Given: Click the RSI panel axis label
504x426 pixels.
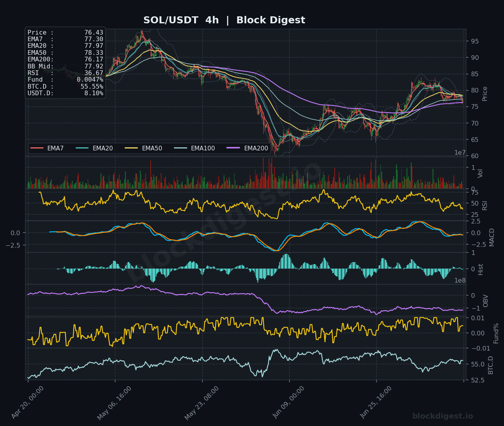Looking at the screenshot, I should coord(485,205).
